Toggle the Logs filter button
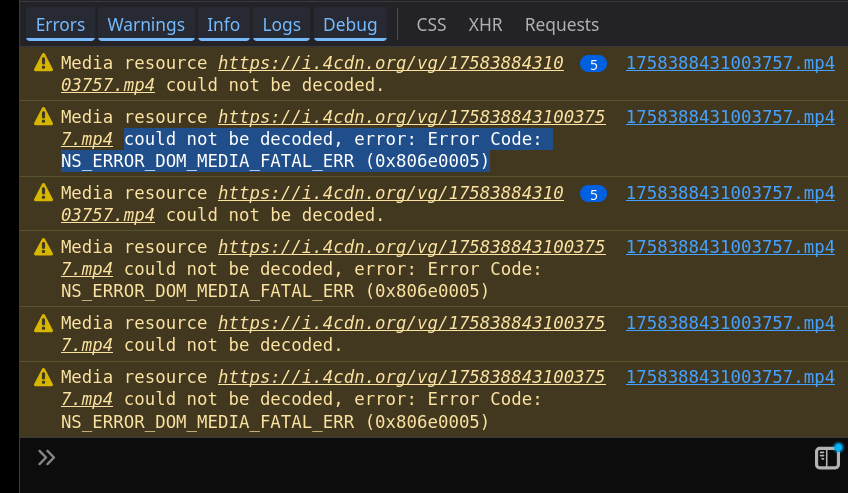 tap(281, 24)
